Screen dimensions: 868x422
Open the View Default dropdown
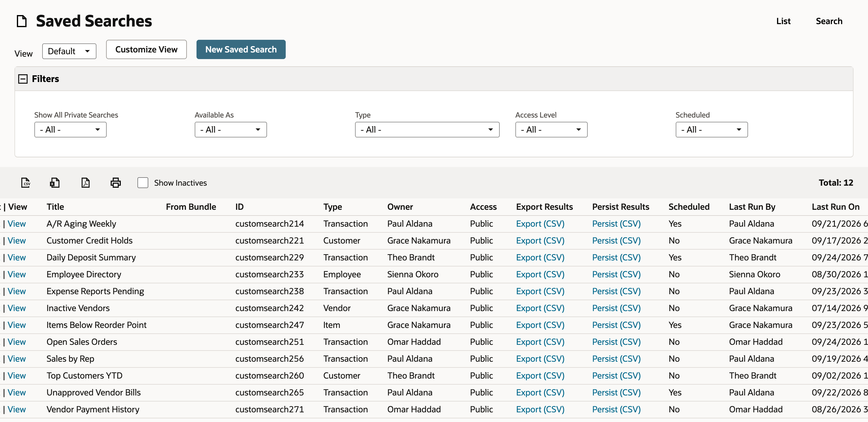(69, 51)
